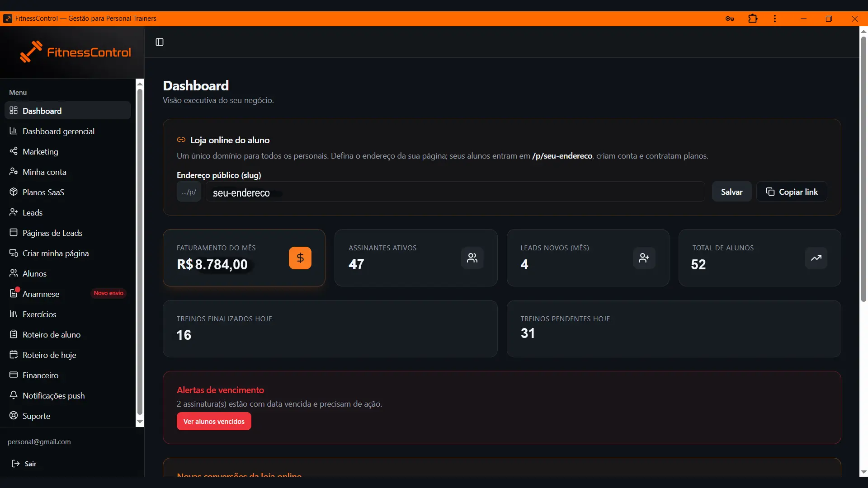Open Exercícios library
The height and width of the screenshot is (488, 868).
[68, 314]
